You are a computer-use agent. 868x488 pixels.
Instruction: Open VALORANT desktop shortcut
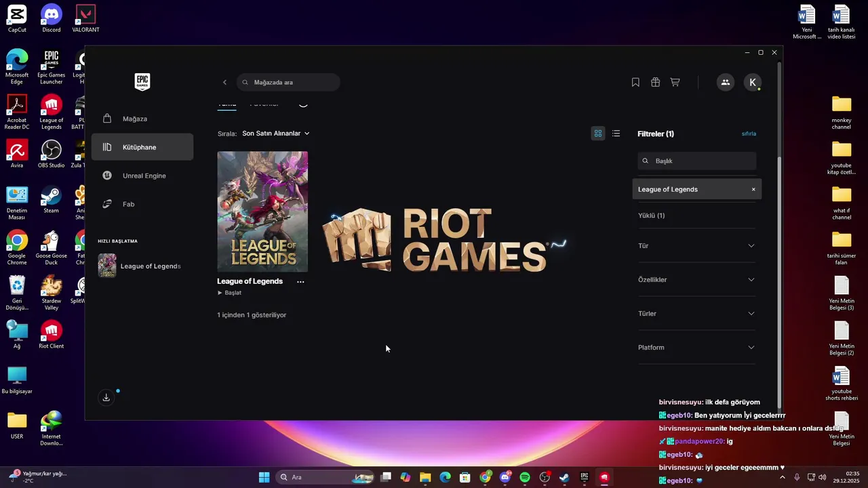click(85, 19)
